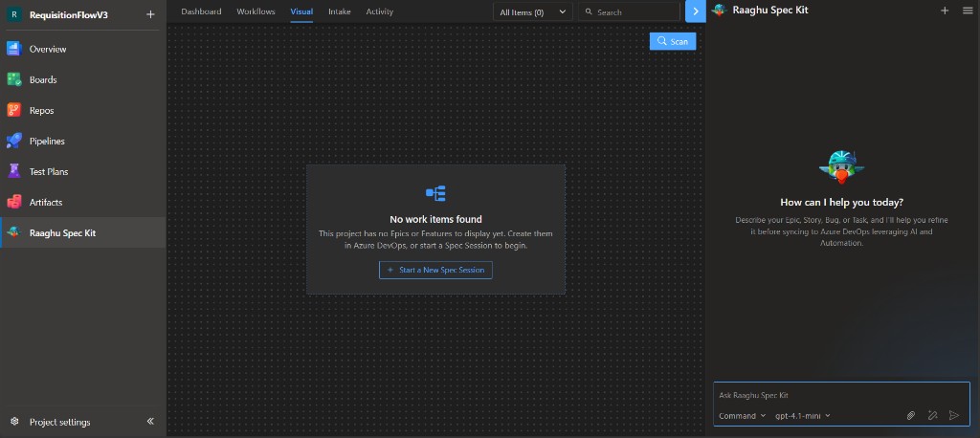Collapse chat panel with blue chevron button
The height and width of the screenshot is (438, 980).
696,11
